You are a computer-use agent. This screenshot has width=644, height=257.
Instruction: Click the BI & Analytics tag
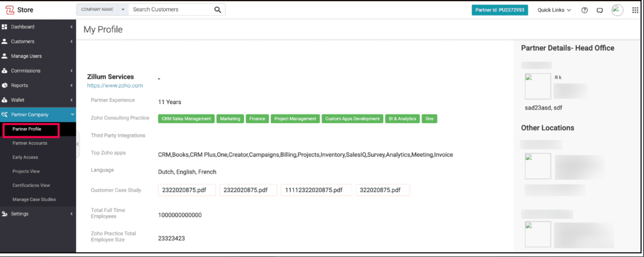click(x=403, y=118)
